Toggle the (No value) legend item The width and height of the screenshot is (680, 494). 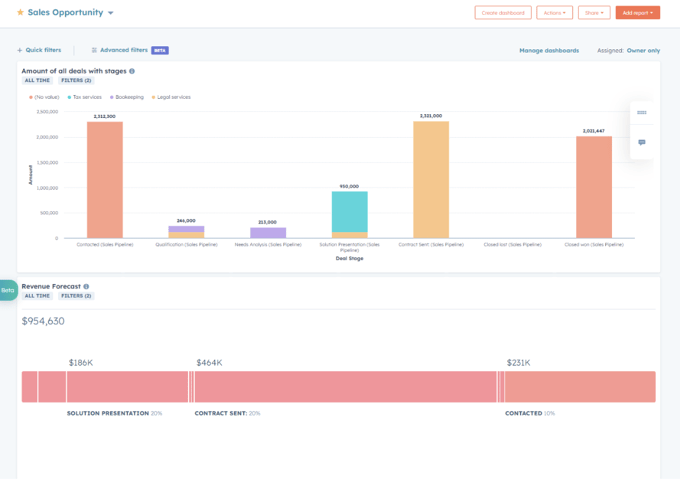[x=44, y=97]
